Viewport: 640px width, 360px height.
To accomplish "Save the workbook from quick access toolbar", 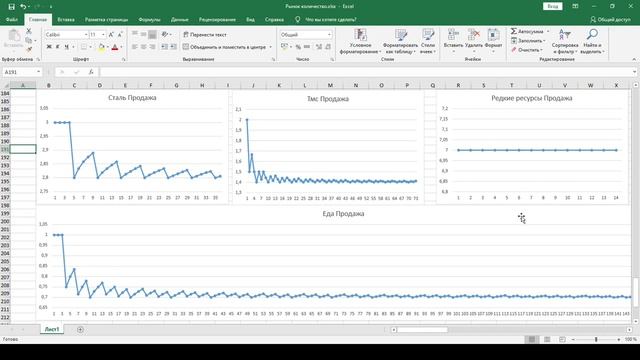I will pyautogui.click(x=11, y=7).
